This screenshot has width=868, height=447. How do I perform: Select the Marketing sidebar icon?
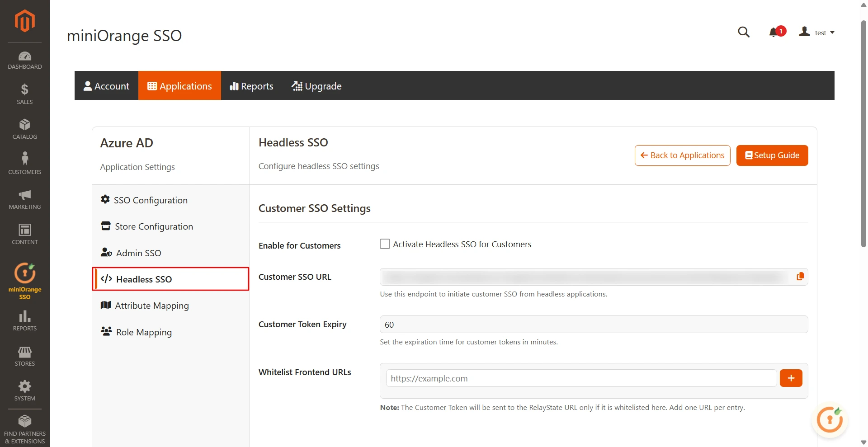click(24, 199)
